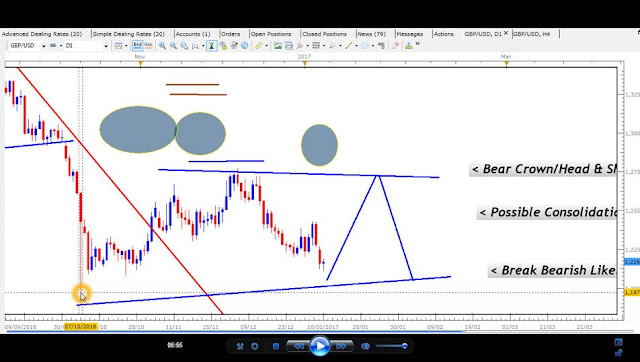Toggle the Ask price button
The image size is (640, 362).
click(148, 45)
